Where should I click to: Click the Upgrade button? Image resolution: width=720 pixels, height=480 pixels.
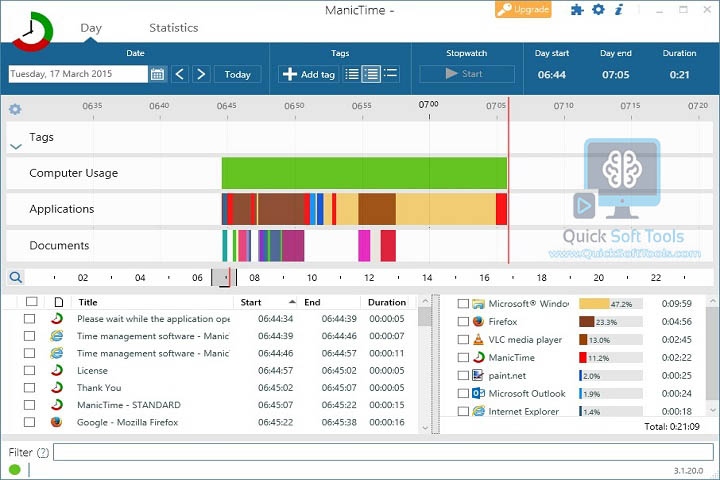click(523, 9)
